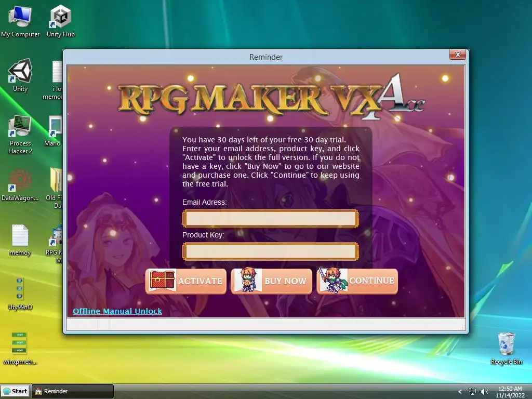Click Continue to keep using the trial
The width and height of the screenshot is (532, 399).
pos(357,281)
